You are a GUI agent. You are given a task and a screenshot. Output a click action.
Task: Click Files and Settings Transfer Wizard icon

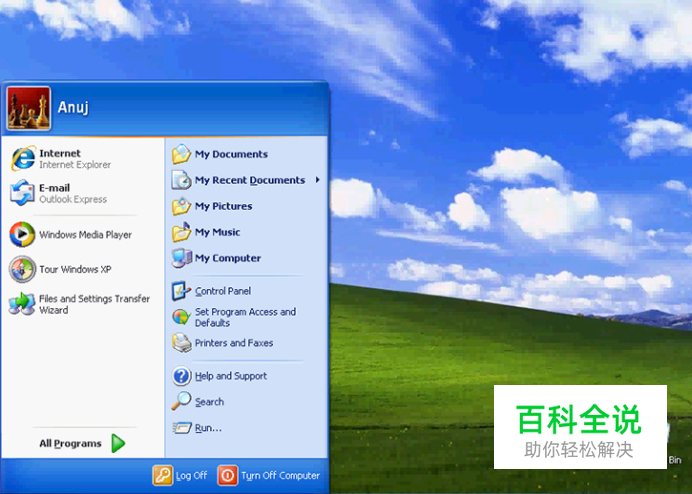click(22, 304)
